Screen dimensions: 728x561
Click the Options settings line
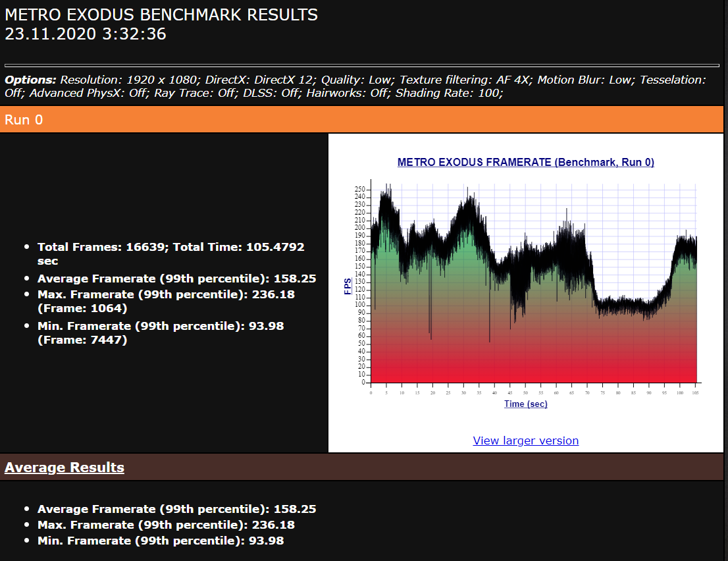pos(355,86)
